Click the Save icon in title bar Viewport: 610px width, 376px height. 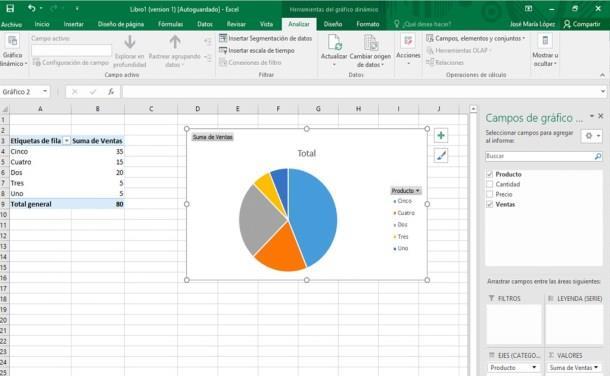[x=11, y=8]
